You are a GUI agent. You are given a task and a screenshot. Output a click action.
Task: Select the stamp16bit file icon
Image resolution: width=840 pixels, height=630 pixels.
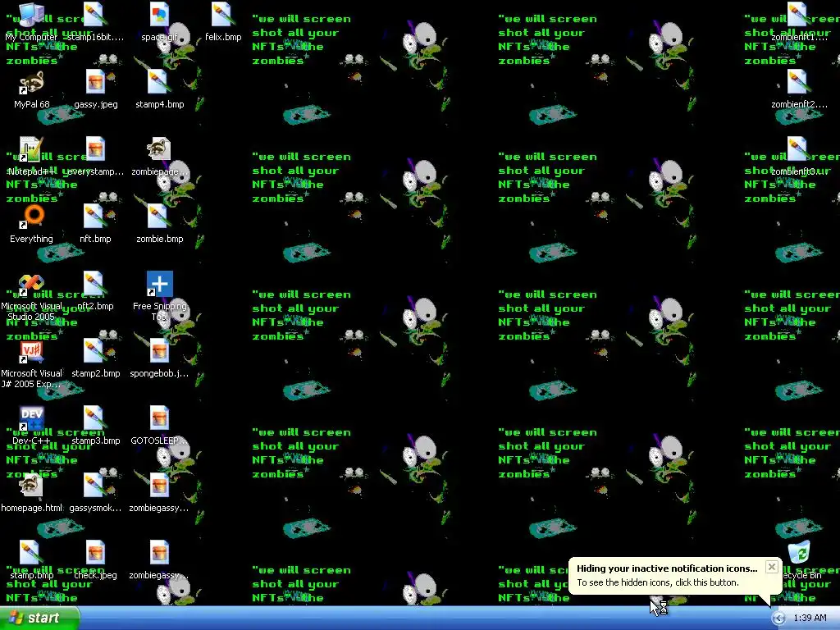(95, 15)
